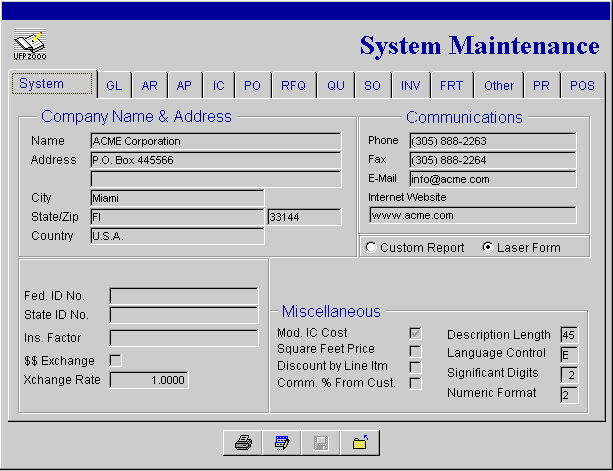Click the Numeric Format value field
The width and height of the screenshot is (613, 471).
(x=569, y=395)
